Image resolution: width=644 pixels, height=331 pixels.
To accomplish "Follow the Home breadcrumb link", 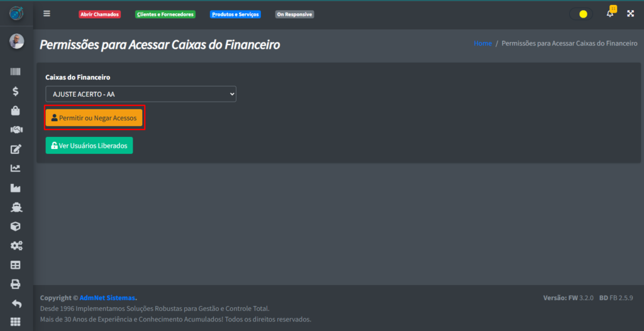I will [482, 44].
